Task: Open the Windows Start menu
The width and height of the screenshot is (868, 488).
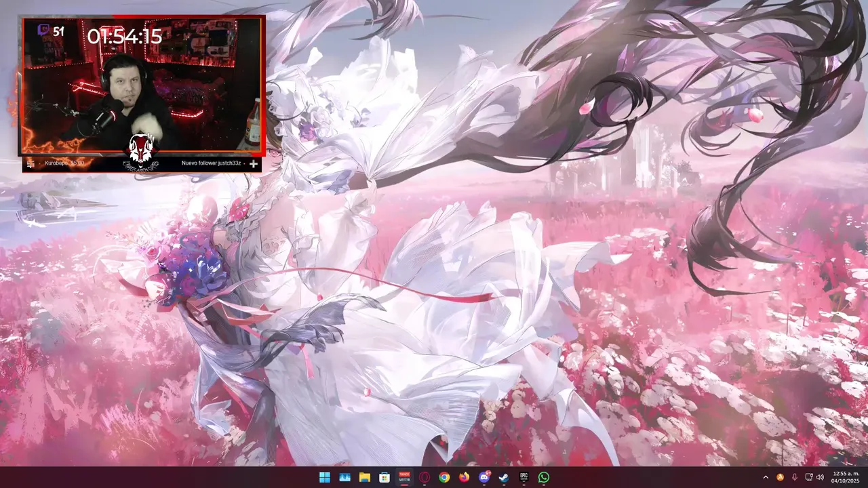Action: pyautogui.click(x=325, y=477)
